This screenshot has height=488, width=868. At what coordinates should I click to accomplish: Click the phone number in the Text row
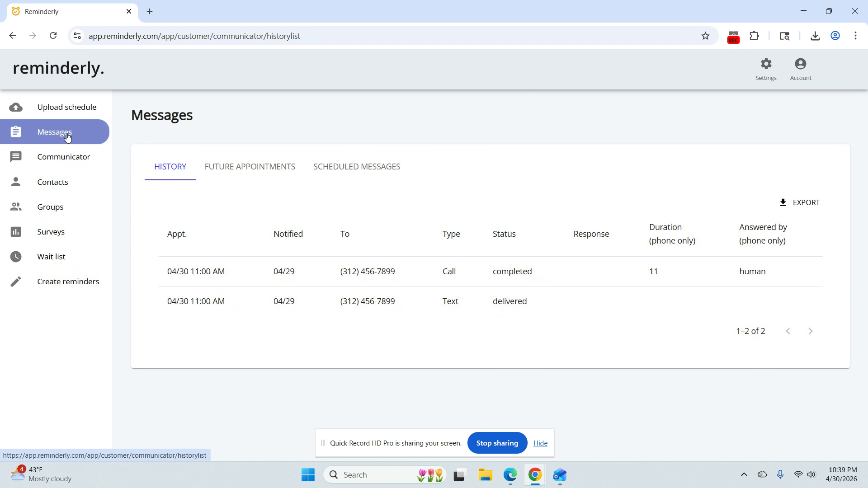(x=368, y=301)
